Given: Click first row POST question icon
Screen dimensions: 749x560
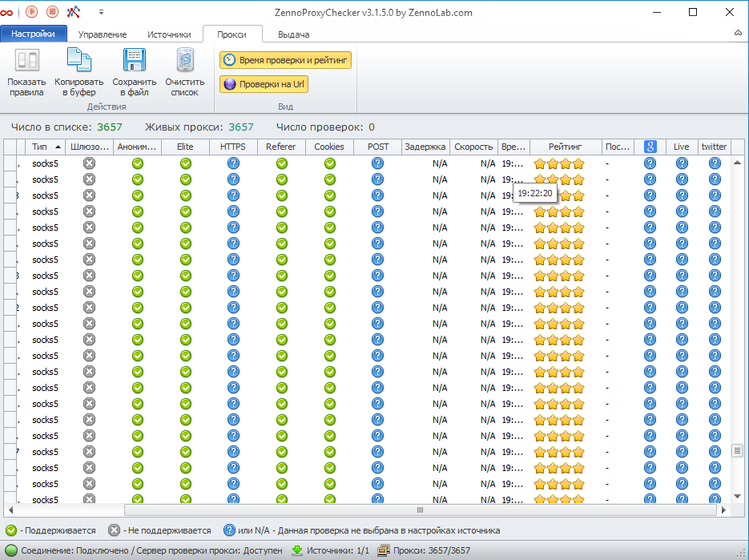Looking at the screenshot, I should pyautogui.click(x=377, y=163).
